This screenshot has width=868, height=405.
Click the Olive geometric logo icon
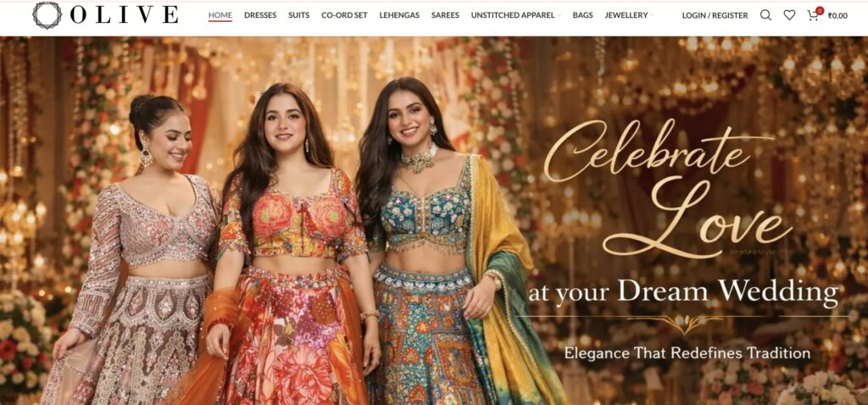[x=47, y=15]
